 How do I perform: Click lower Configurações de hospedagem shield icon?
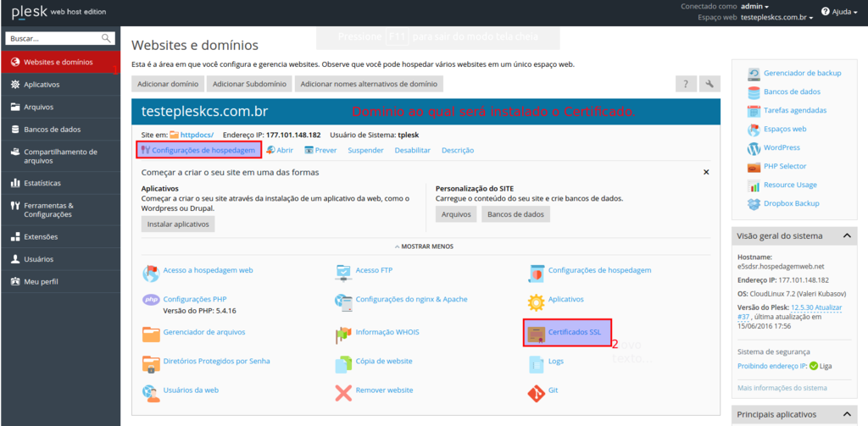click(537, 273)
